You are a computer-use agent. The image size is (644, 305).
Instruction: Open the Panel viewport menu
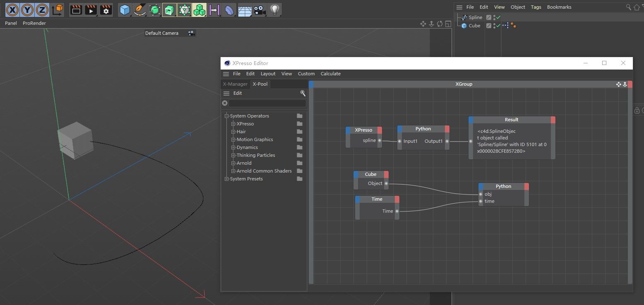point(11,23)
